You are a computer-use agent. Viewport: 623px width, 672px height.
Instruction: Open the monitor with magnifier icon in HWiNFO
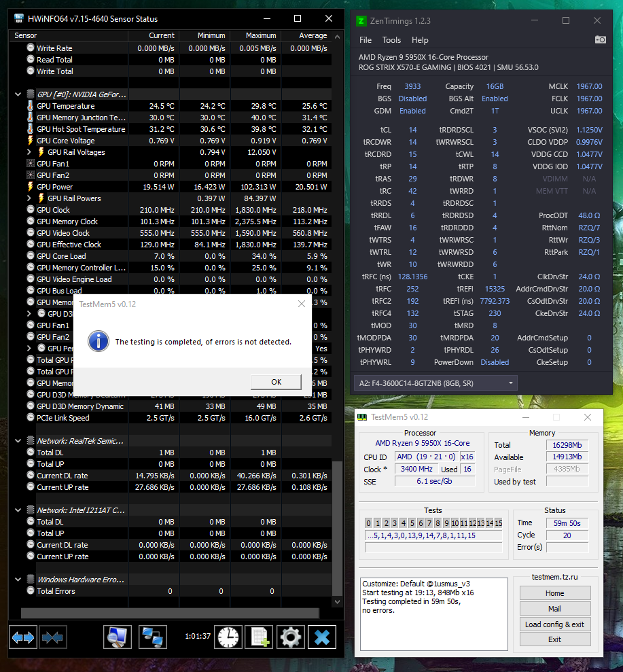(x=117, y=637)
